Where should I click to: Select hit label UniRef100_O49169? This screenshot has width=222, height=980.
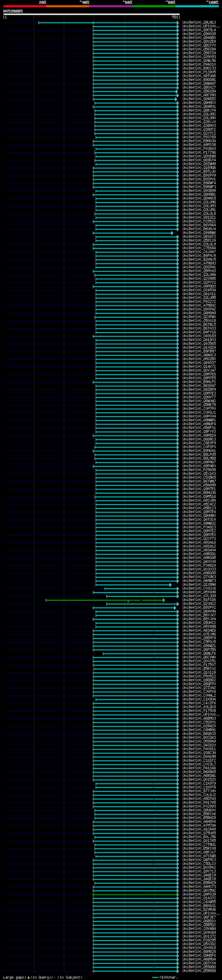click(199, 336)
